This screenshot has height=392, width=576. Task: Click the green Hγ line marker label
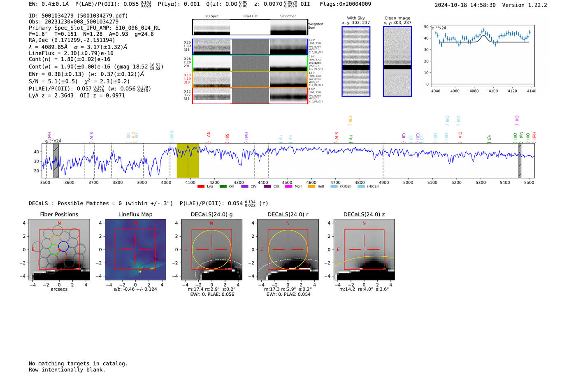click(x=351, y=138)
